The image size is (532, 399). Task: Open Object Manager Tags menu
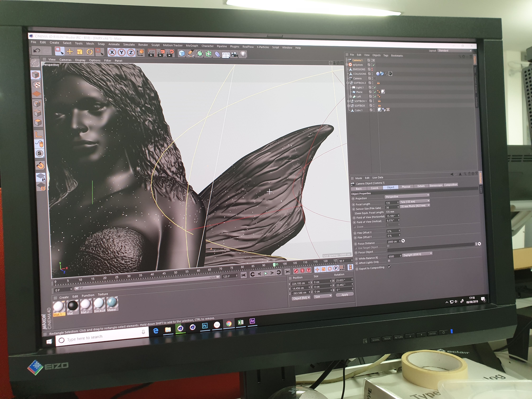pyautogui.click(x=386, y=55)
